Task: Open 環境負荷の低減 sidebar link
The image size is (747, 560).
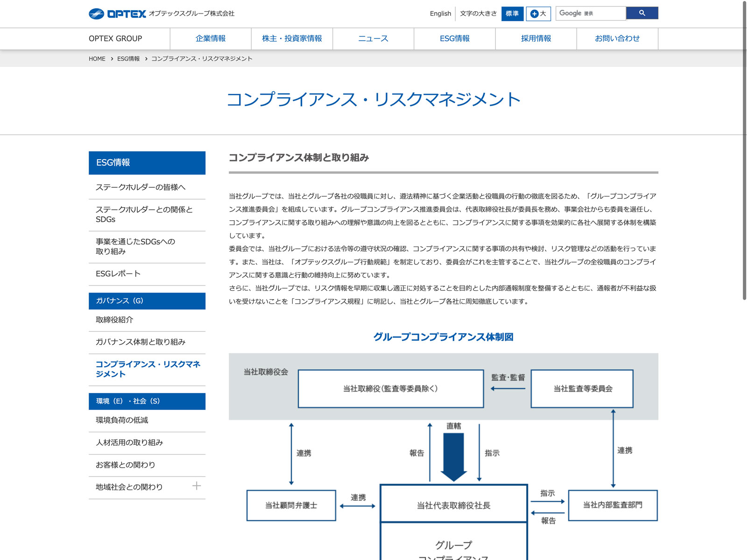Action: [x=122, y=420]
